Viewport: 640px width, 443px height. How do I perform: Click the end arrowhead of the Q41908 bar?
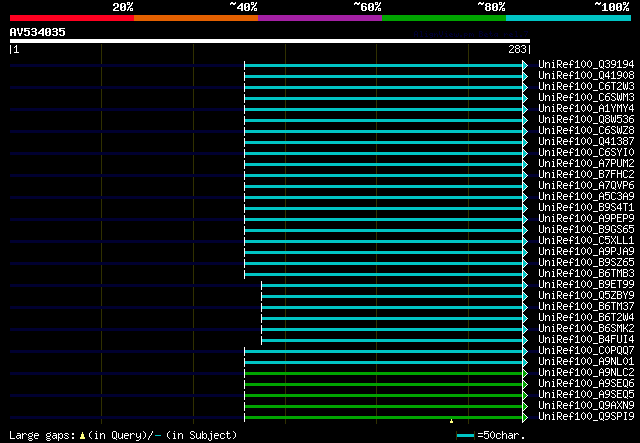525,76
